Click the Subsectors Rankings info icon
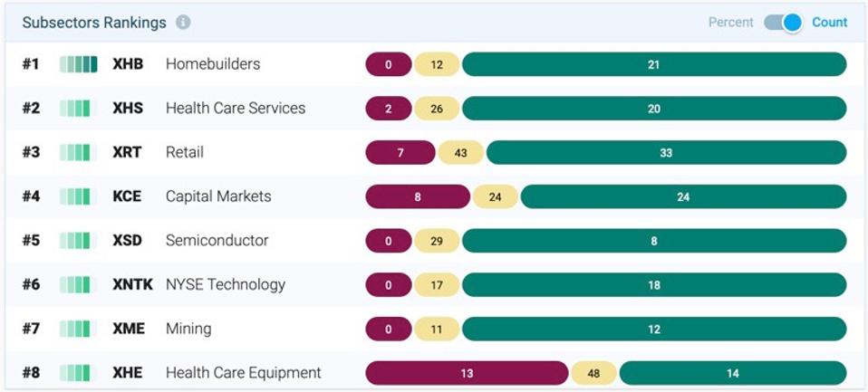 point(183,23)
